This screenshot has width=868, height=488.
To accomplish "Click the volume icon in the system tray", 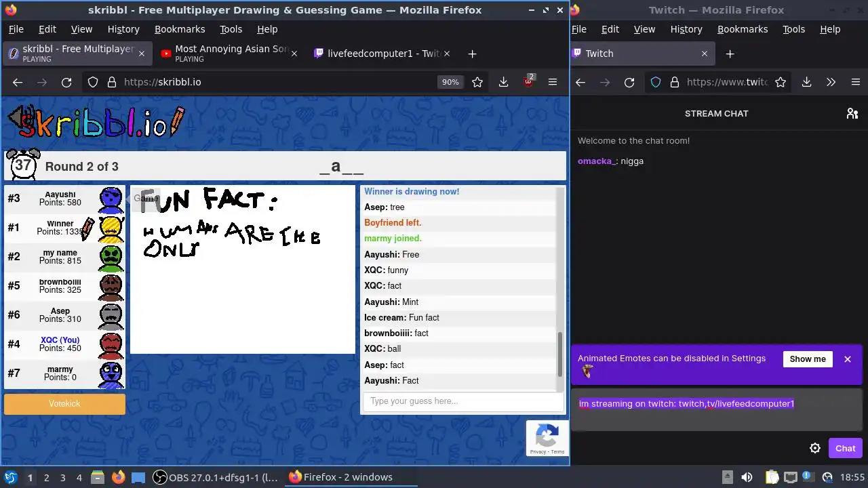I will (x=747, y=477).
